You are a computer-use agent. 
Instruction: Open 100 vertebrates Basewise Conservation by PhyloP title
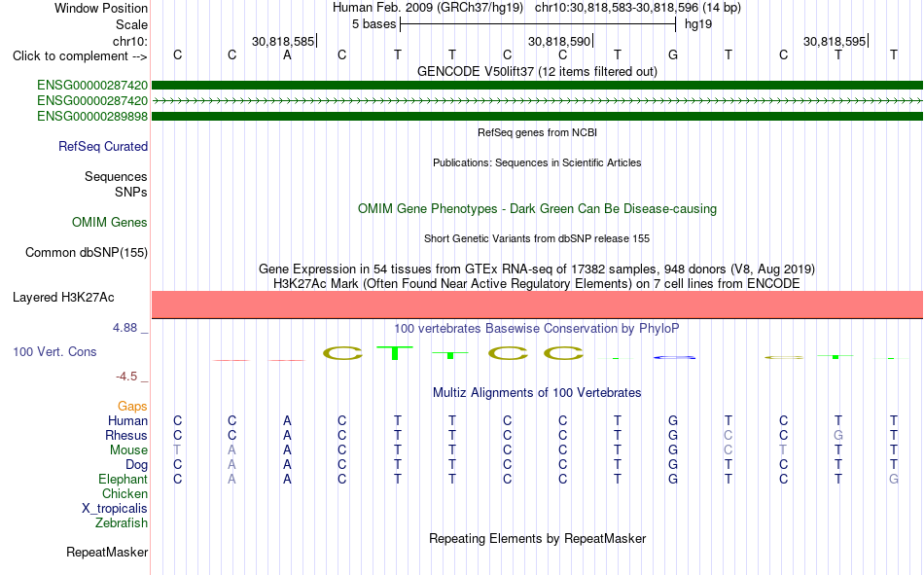point(537,329)
